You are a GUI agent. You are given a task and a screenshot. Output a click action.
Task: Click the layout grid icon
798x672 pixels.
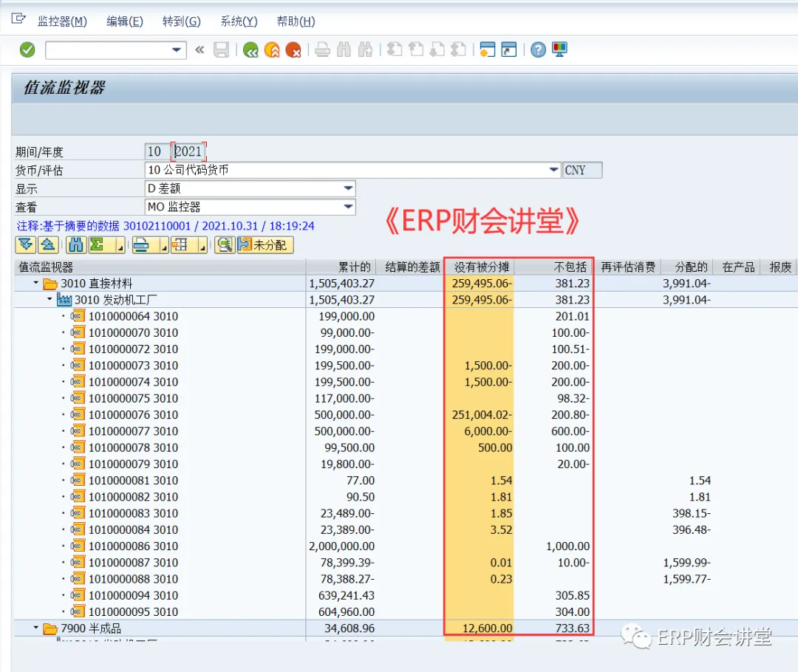coord(180,245)
